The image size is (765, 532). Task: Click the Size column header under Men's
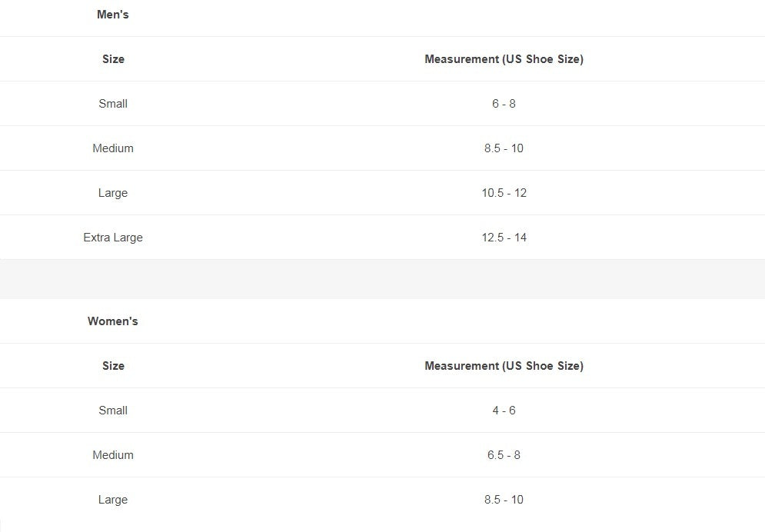pyautogui.click(x=113, y=59)
